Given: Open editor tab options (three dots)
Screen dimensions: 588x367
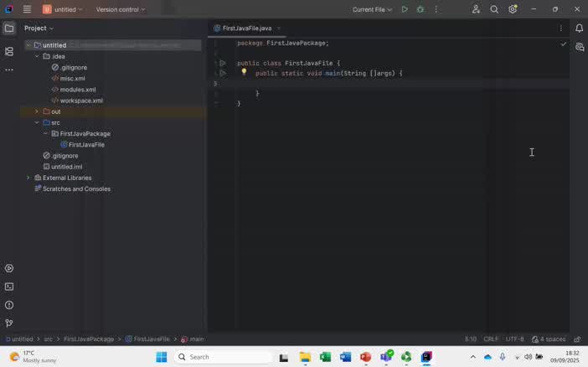Looking at the screenshot, I should [x=560, y=28].
